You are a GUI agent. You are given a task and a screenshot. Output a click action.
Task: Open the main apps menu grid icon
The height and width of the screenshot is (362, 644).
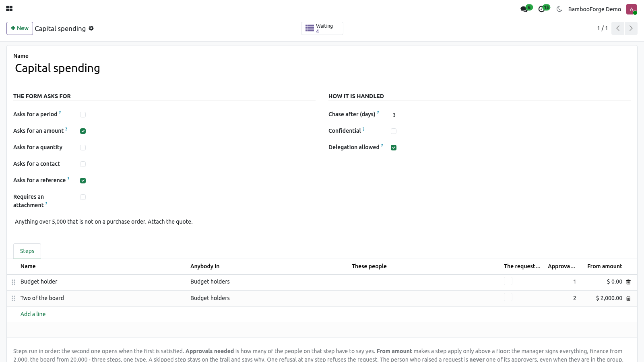pyautogui.click(x=9, y=9)
